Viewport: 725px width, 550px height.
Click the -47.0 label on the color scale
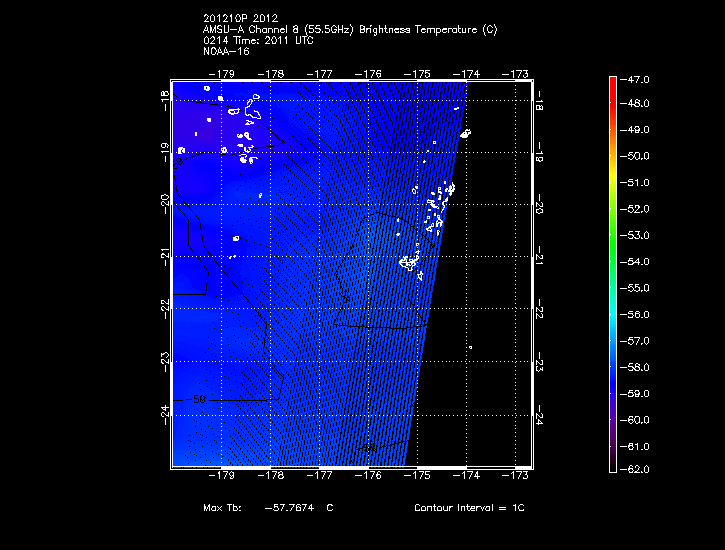tap(639, 78)
